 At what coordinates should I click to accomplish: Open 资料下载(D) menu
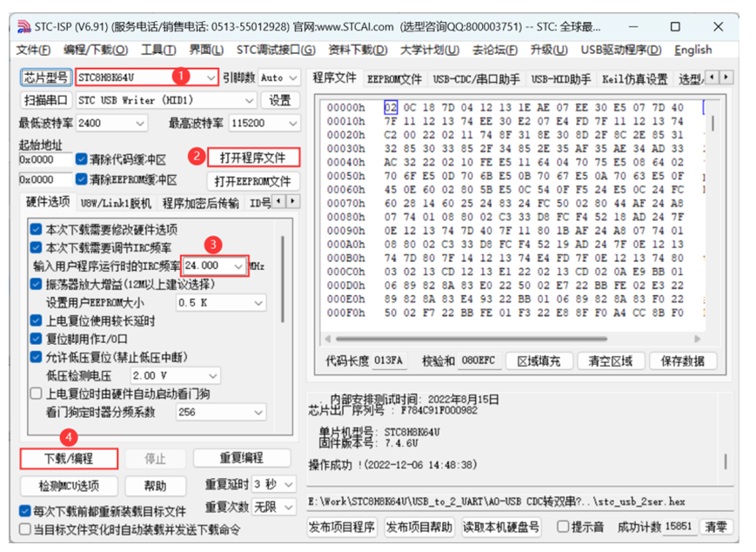click(x=358, y=50)
